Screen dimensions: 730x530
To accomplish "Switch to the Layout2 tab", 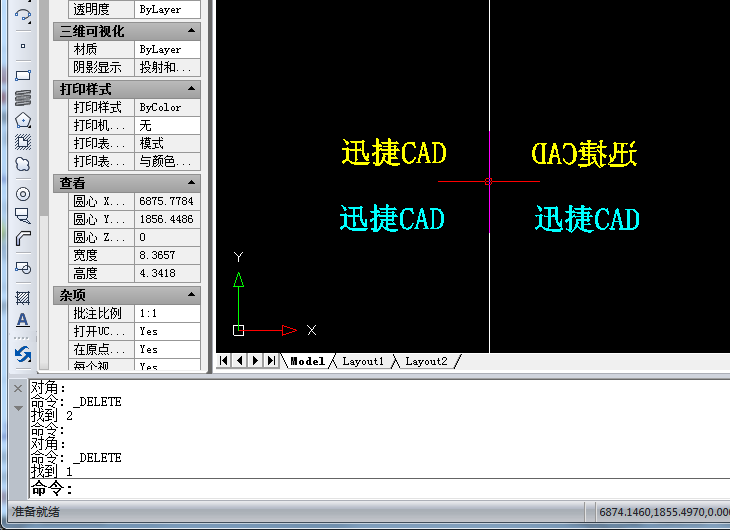I will (x=426, y=361).
